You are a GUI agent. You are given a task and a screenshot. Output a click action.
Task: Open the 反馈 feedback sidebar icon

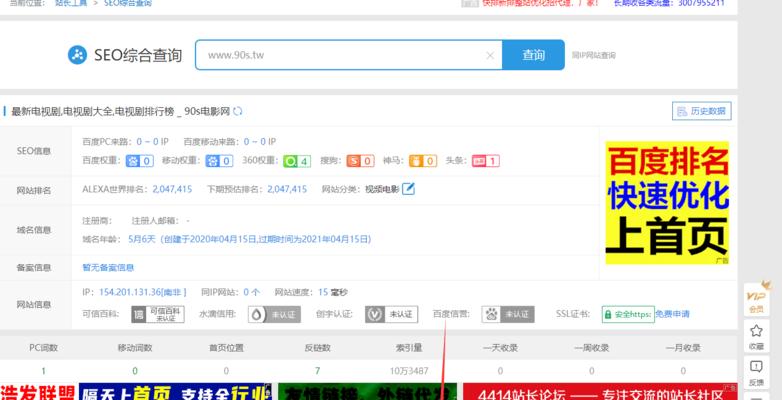756,373
